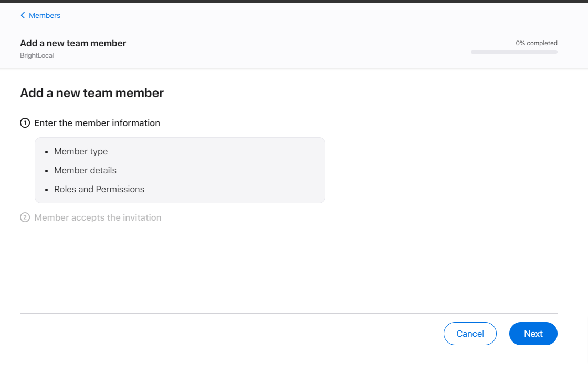Click the header bar 'Add a new team member' title
Viewport: 588px width, 373px height.
(x=73, y=43)
